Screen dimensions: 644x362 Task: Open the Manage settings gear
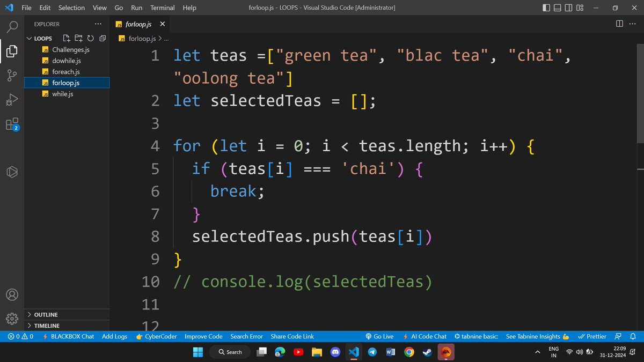coord(12,318)
